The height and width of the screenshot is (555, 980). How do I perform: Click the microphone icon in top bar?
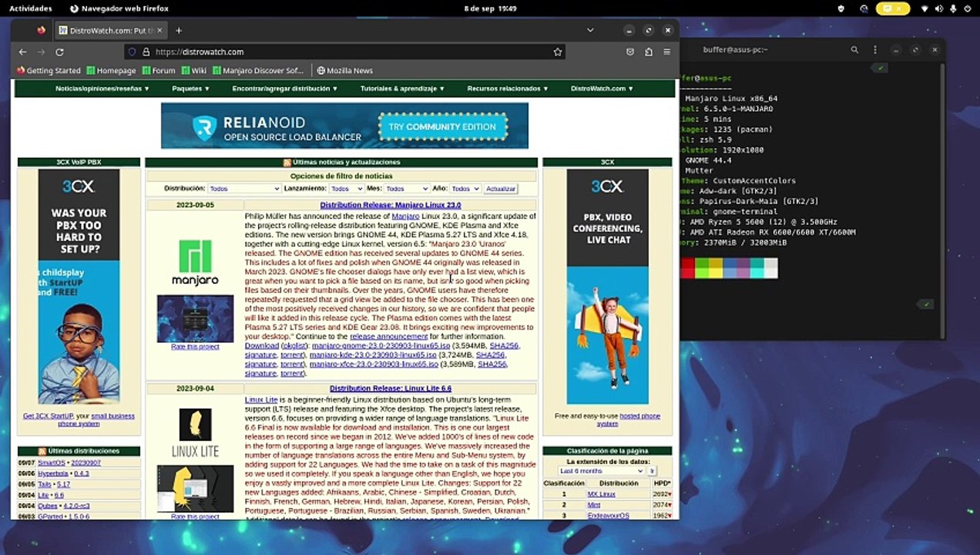[954, 8]
